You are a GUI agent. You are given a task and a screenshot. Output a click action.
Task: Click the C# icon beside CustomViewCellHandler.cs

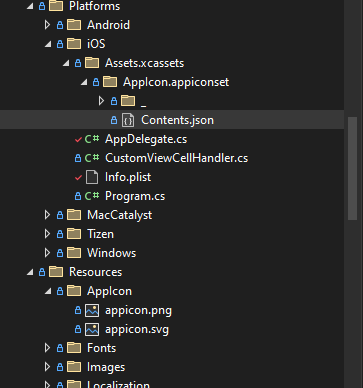pos(92,158)
